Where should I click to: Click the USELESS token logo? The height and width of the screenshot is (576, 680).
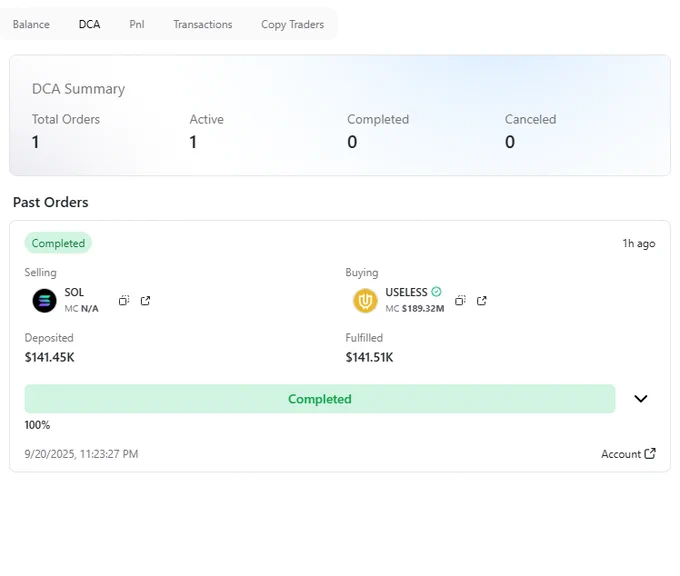[365, 301]
